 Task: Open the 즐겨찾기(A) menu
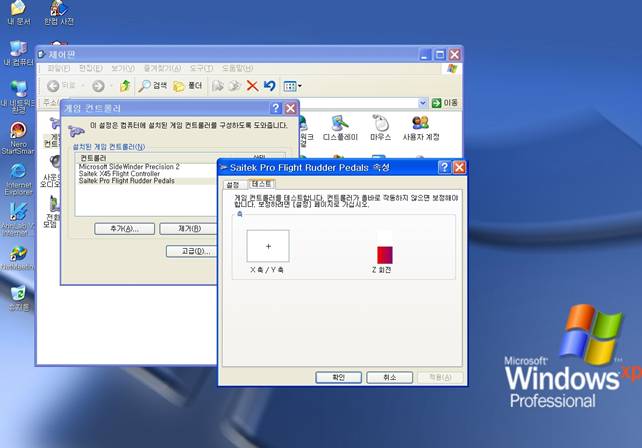(x=162, y=68)
